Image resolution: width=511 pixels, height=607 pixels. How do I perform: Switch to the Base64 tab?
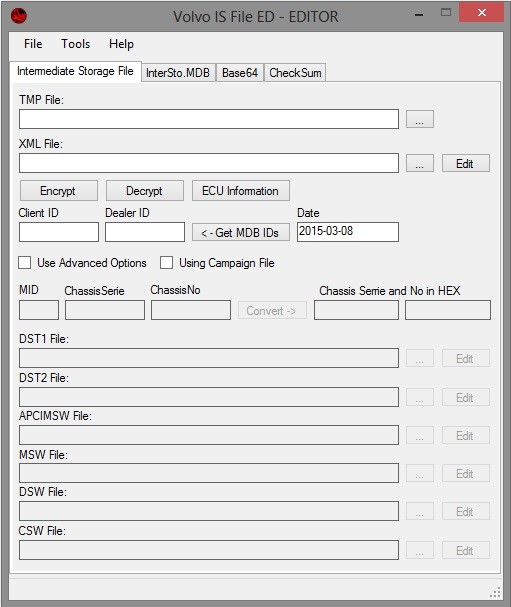(240, 73)
